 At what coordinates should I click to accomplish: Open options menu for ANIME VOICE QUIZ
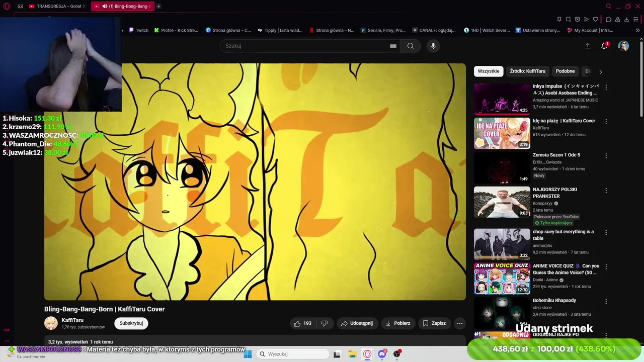(x=606, y=267)
